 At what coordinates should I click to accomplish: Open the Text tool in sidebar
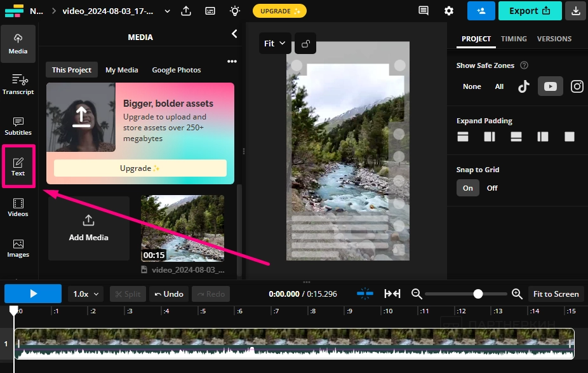pyautogui.click(x=18, y=166)
